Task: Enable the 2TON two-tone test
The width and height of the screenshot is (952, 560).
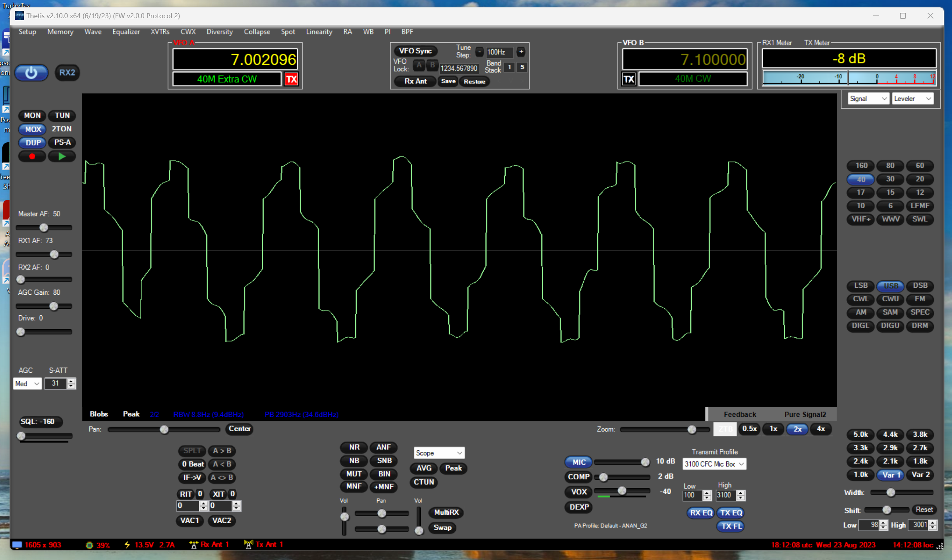Action: tap(62, 129)
